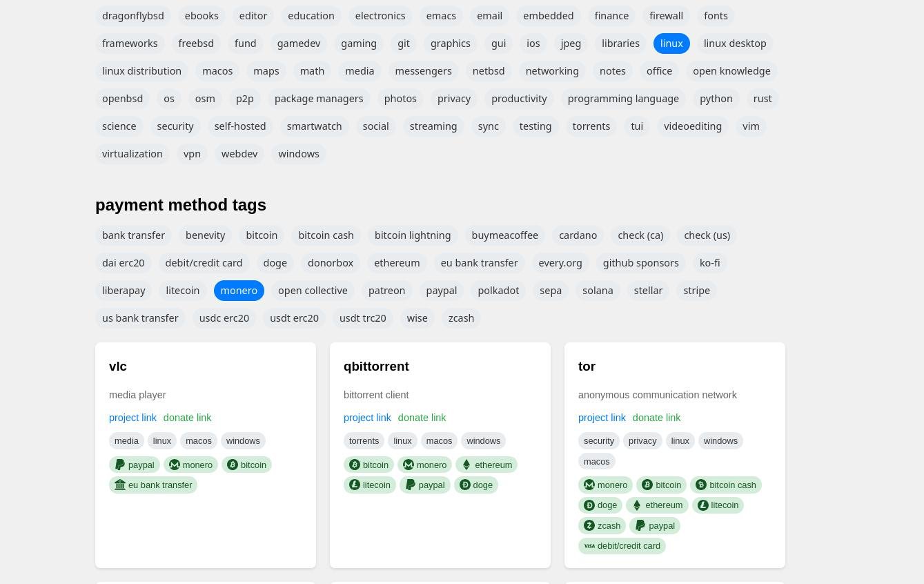This screenshot has width=924, height=584.
Task: Click the PayPal icon in the vlc card
Action: 120,465
